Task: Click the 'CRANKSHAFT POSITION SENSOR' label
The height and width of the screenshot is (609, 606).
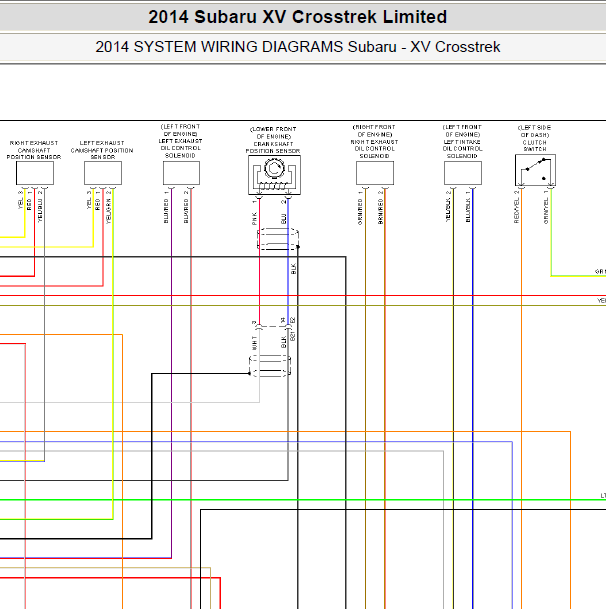Action: (273, 147)
